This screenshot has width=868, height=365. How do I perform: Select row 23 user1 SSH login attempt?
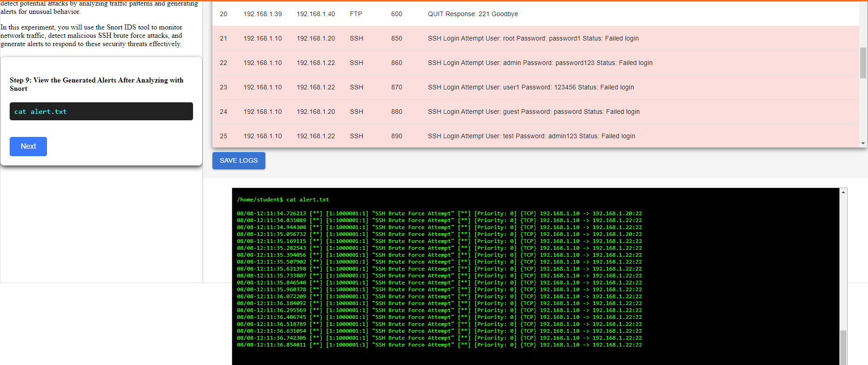[530, 87]
